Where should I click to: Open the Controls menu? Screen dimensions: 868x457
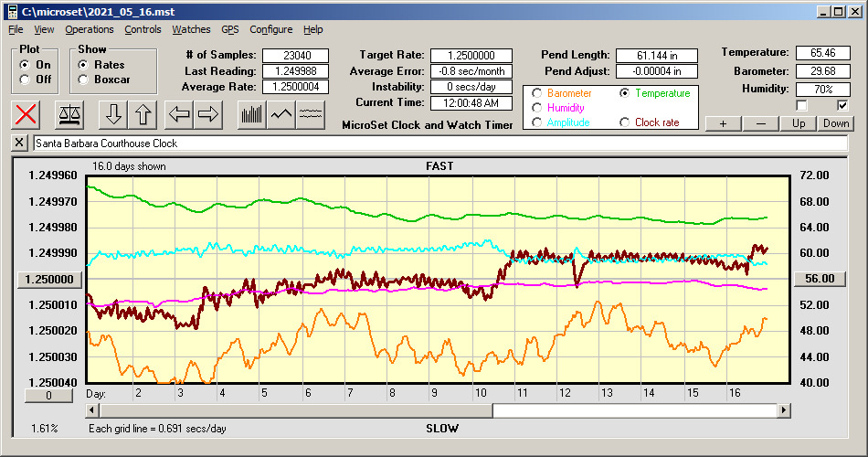143,29
